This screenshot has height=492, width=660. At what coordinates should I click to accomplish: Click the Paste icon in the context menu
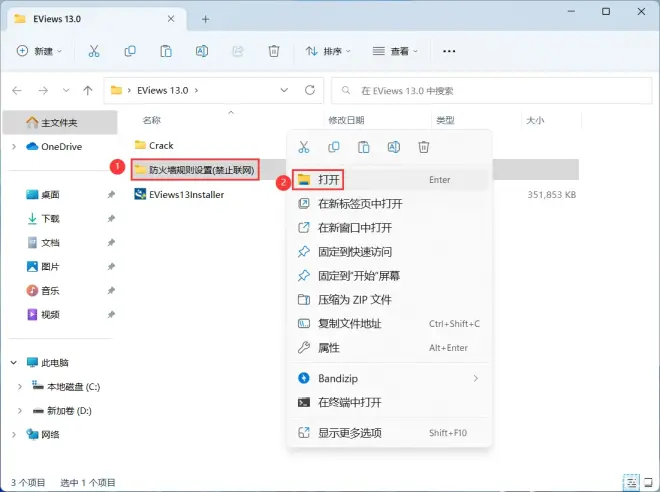point(363,147)
